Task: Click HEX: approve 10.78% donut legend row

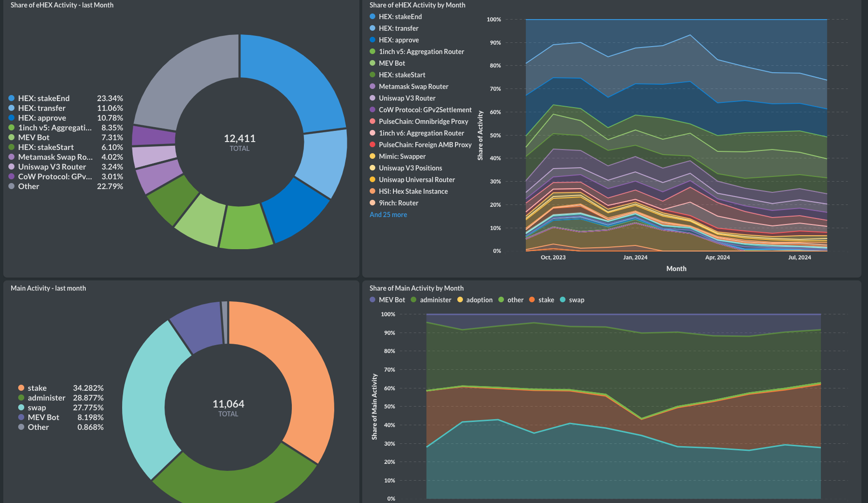Action: 66,118
